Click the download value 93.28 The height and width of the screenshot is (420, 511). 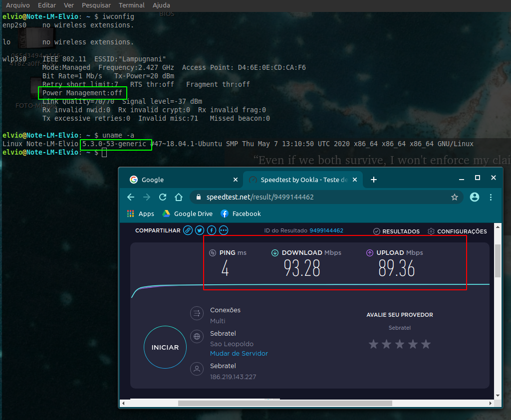point(302,268)
